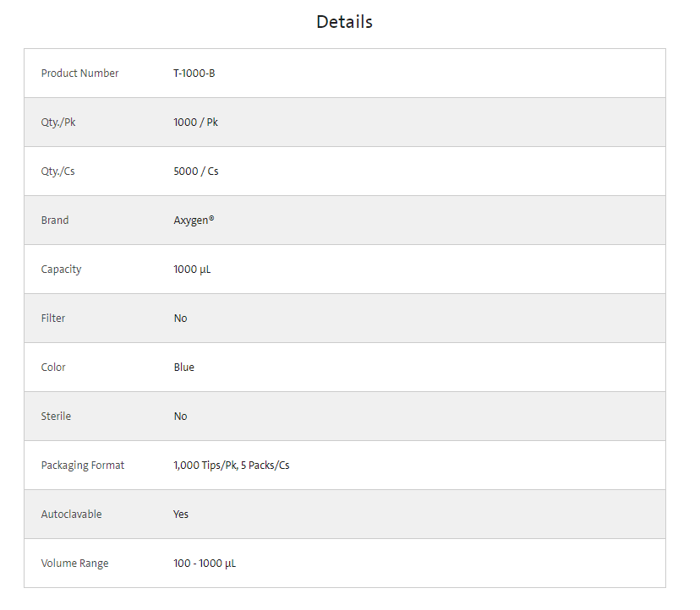Click the 1000 / Pk value
Screen dimensions: 700x610
tap(195, 123)
